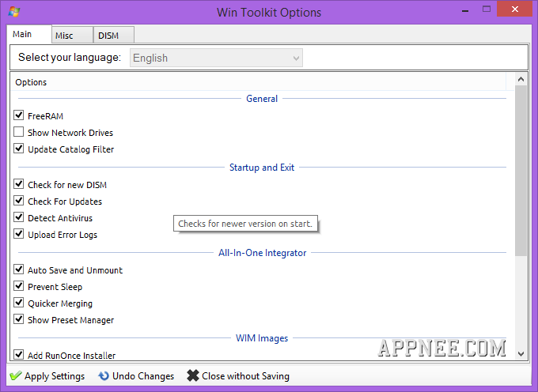
Task: Click the Startup and Exit section header
Action: [x=262, y=168]
